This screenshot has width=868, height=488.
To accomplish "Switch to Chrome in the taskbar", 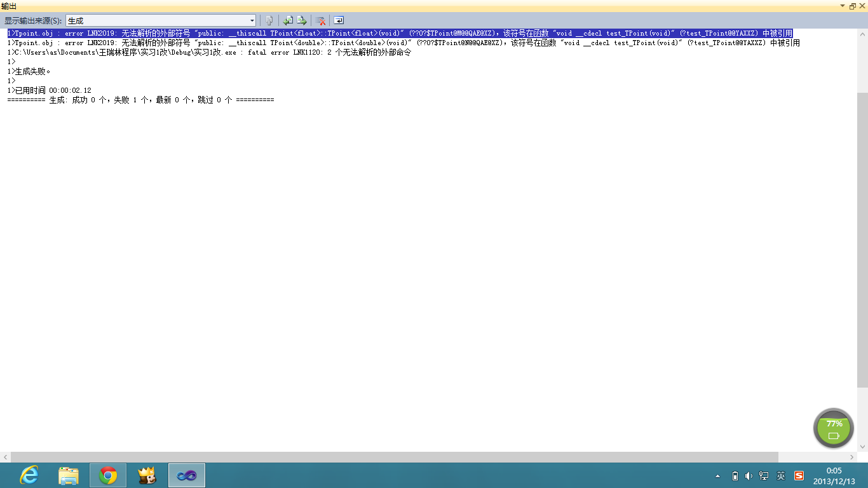I will point(108,475).
